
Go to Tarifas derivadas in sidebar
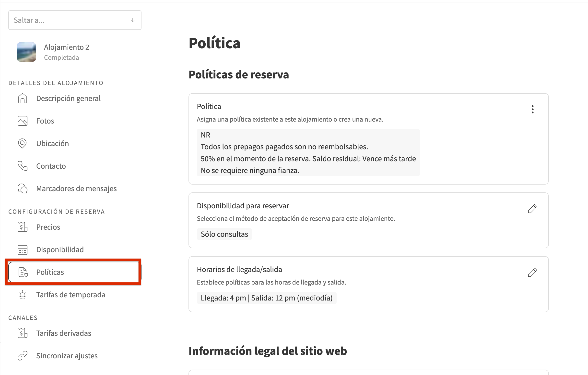pyautogui.click(x=64, y=333)
